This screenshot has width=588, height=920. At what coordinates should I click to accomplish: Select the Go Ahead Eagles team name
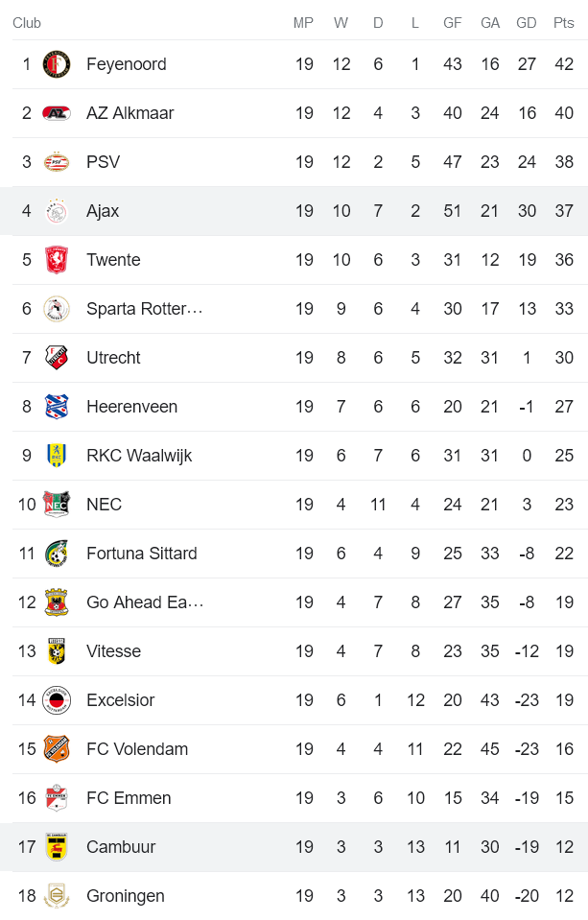click(144, 602)
